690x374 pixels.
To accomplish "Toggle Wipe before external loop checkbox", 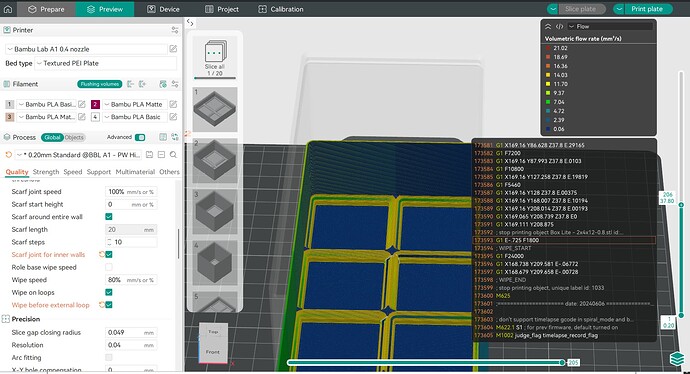I will pos(109,305).
